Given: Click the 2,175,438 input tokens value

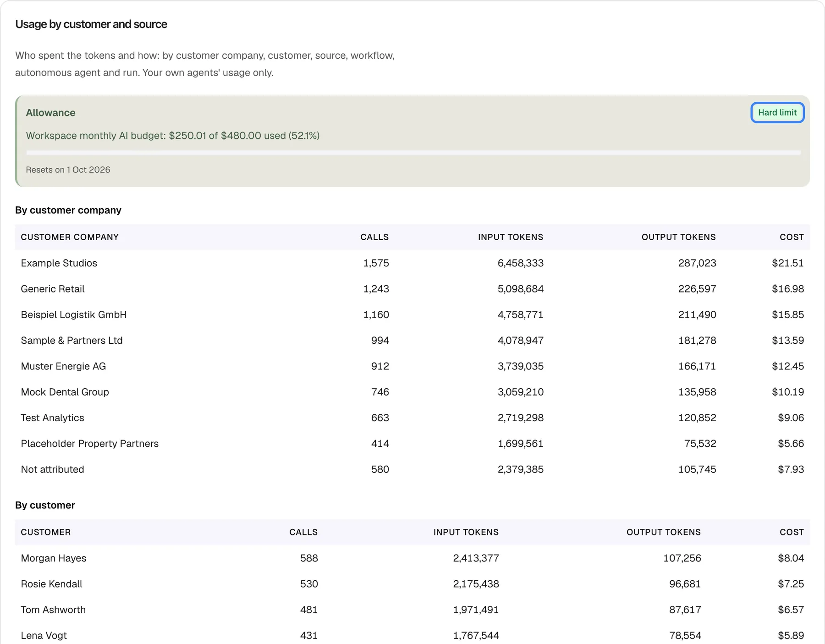Looking at the screenshot, I should (476, 584).
